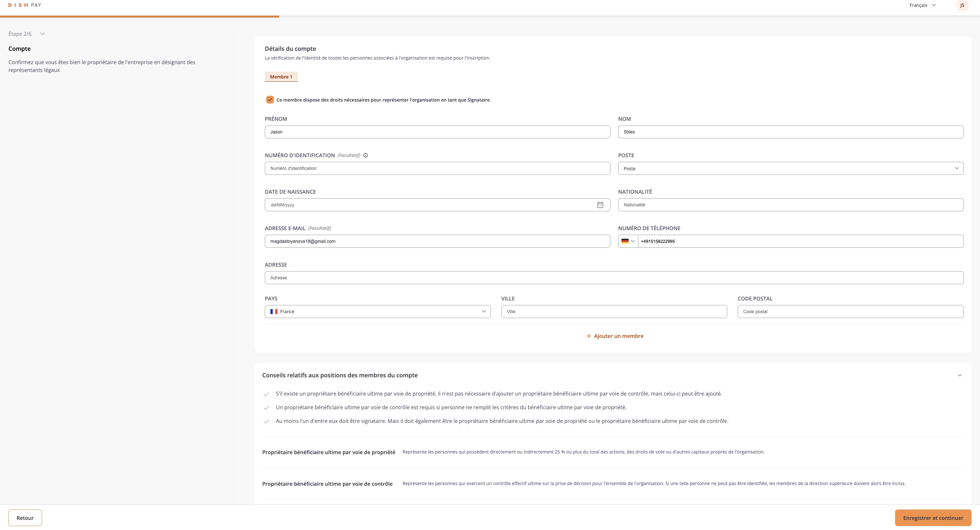Click Enregistrer et continuer
Viewport: 980px width, 530px height.
point(933,518)
